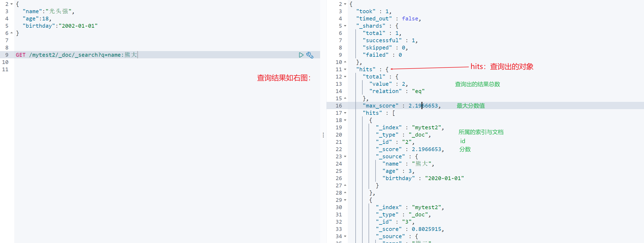Click response line number 16

[x=339, y=106]
